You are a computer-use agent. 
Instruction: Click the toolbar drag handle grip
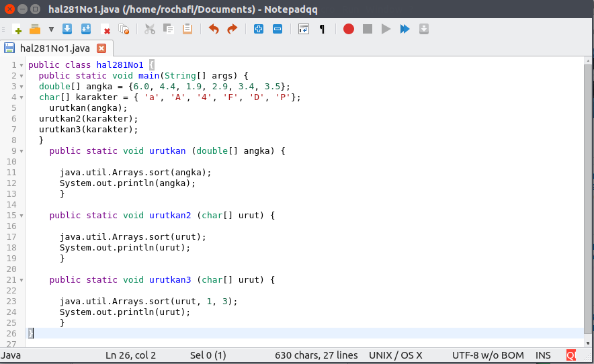3,29
